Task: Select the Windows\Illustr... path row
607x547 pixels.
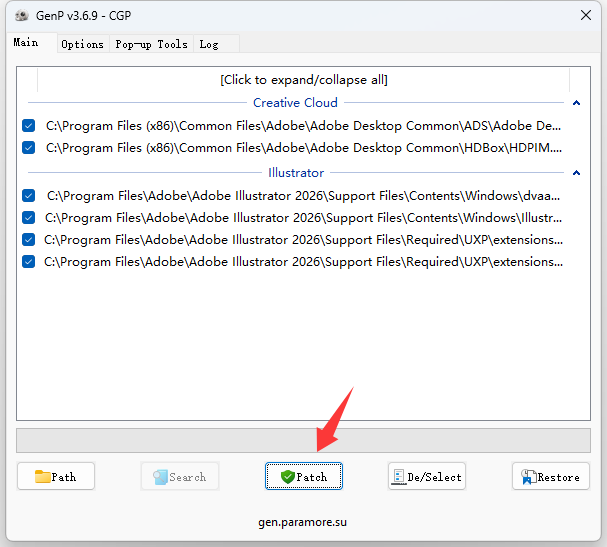Action: [x=304, y=218]
